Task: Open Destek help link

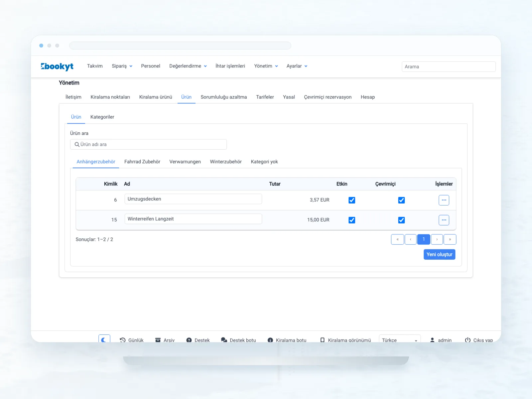Action: coord(198,340)
